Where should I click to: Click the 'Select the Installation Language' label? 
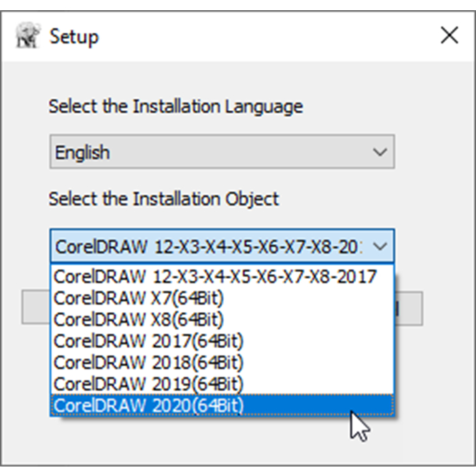coord(175,107)
